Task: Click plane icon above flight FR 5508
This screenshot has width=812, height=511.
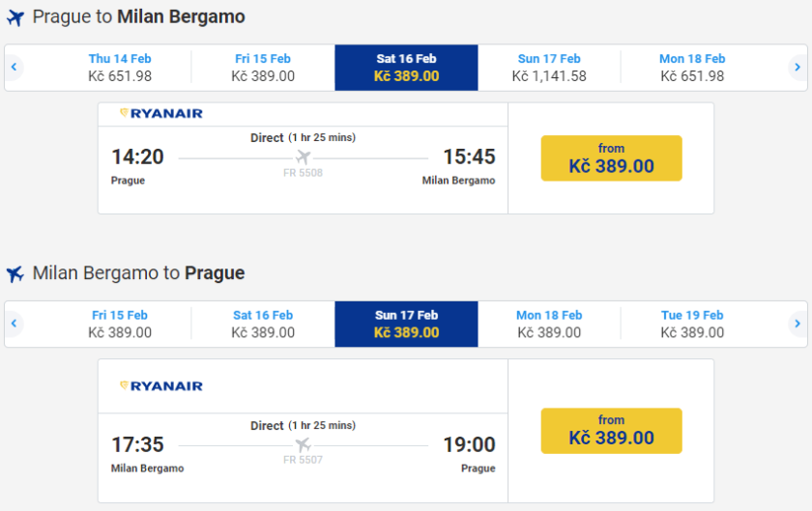Action: [304, 157]
